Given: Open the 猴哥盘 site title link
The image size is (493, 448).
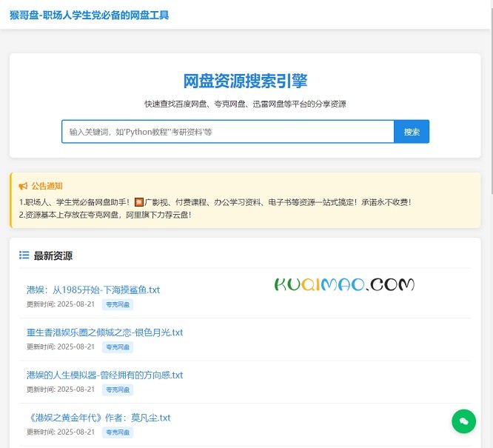Looking at the screenshot, I should pos(90,15).
